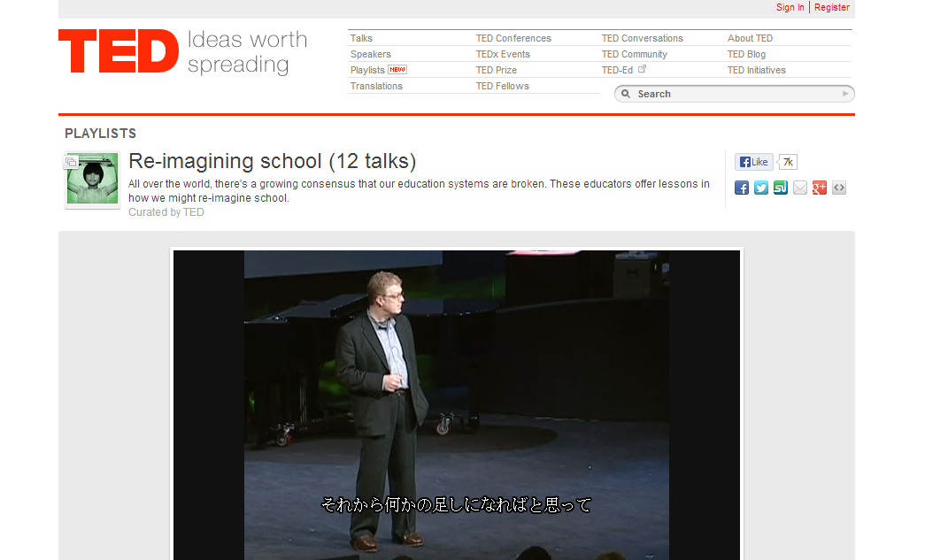Click 'Ideas worth spreading' tagline
925x560 pixels.
click(247, 52)
